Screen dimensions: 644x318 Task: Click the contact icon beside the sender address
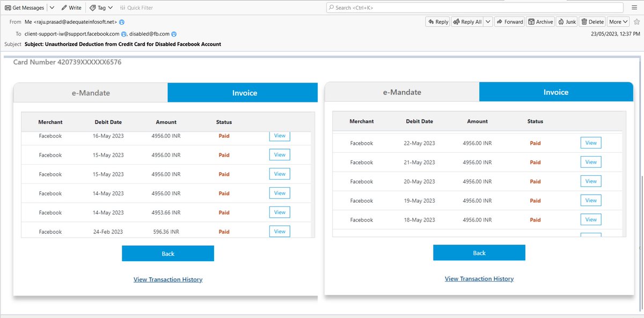122,22
